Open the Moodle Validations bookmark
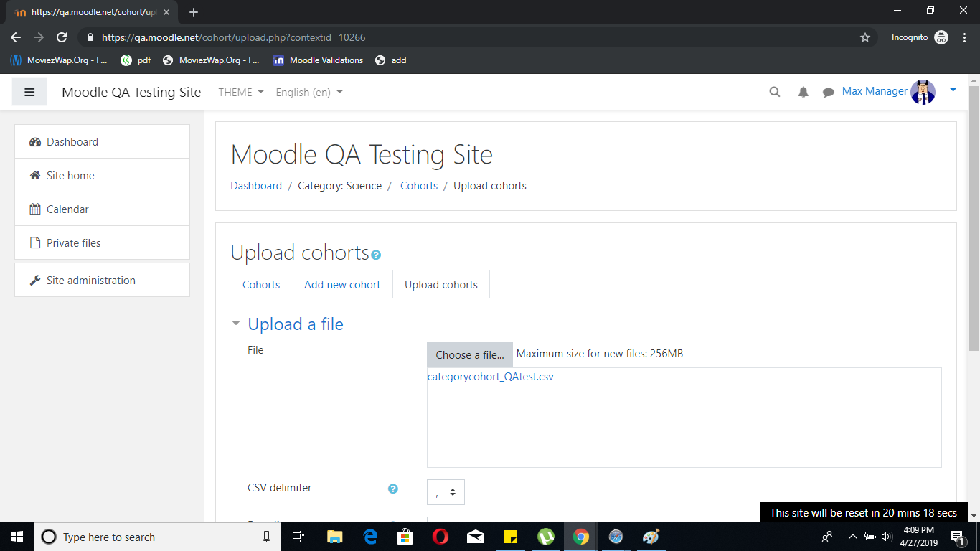980x551 pixels. (x=318, y=60)
